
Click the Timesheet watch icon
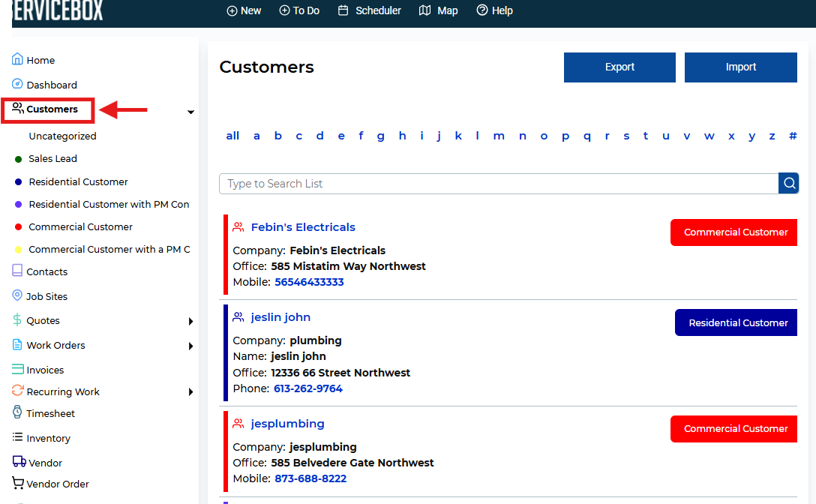[x=17, y=412]
